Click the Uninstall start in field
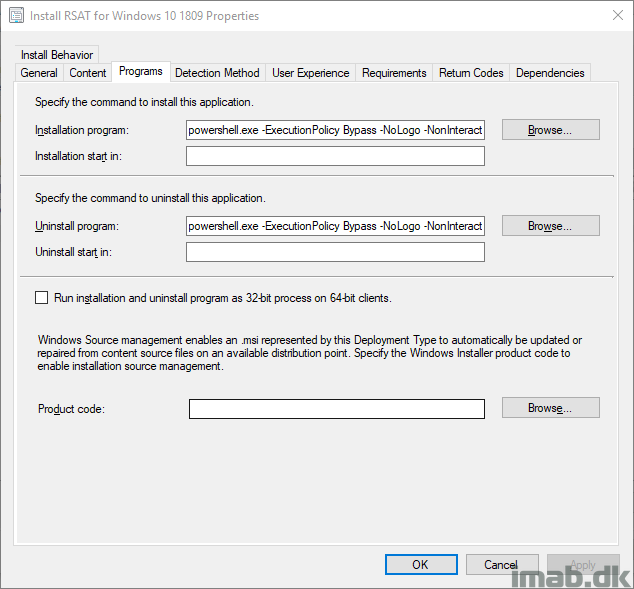This screenshot has height=589, width=634. 335,252
